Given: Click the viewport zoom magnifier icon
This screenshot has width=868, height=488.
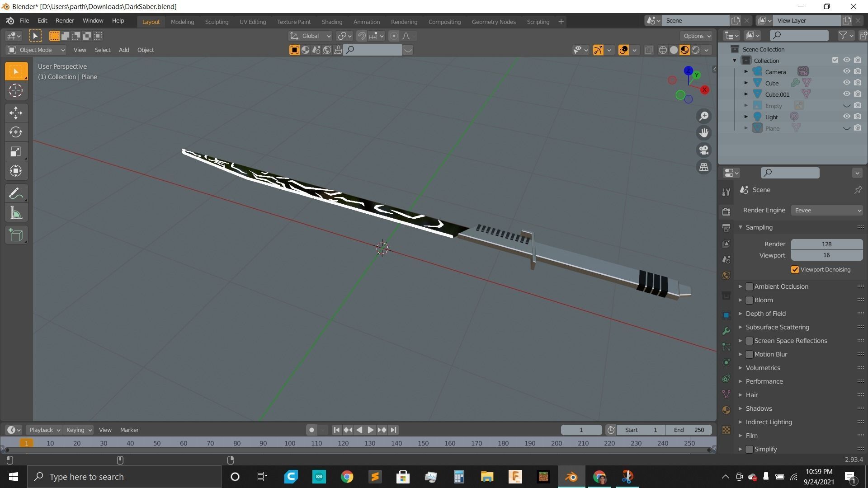Looking at the screenshot, I should tap(704, 116).
